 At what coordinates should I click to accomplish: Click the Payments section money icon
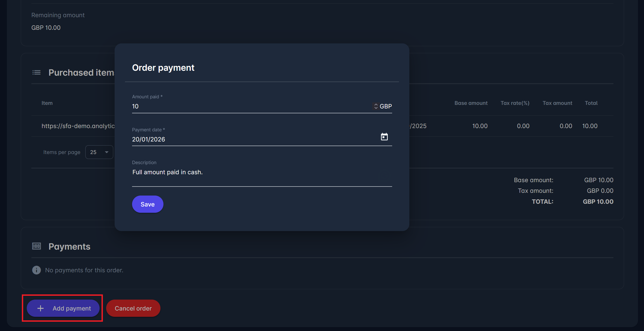37,246
